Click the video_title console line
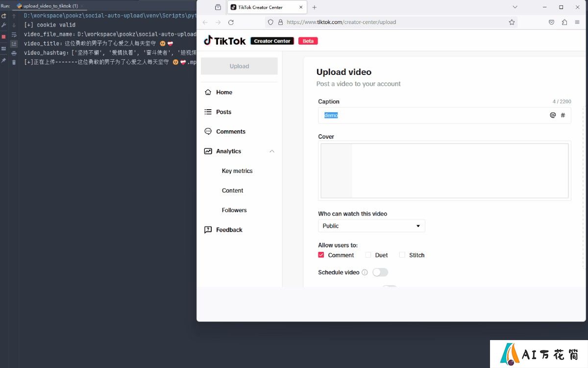This screenshot has height=368, width=588. pos(99,44)
